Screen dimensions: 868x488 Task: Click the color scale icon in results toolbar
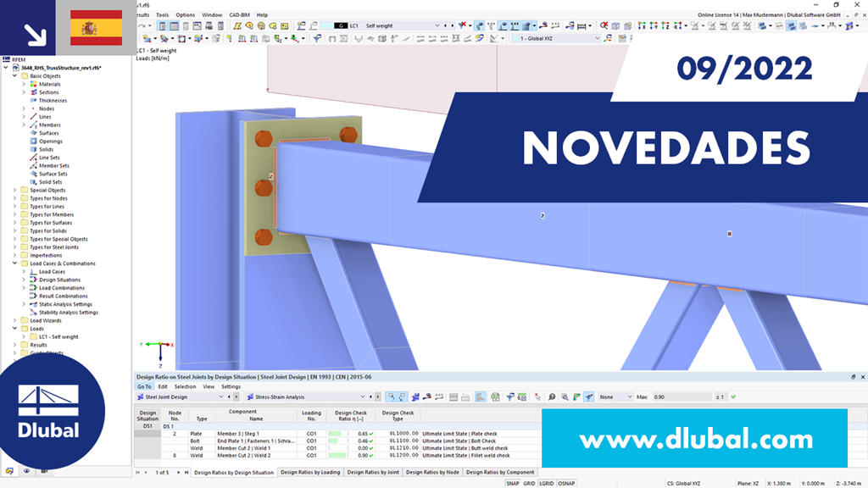576,396
